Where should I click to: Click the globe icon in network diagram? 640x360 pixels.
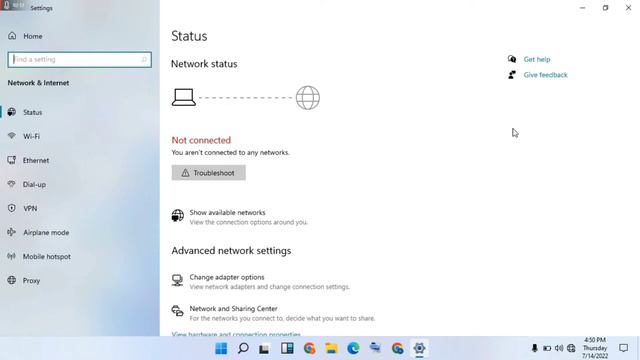308,98
